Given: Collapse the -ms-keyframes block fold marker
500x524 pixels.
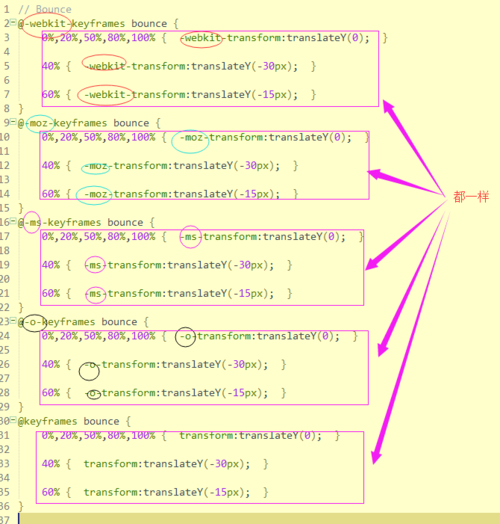Looking at the screenshot, I should click(13, 221).
